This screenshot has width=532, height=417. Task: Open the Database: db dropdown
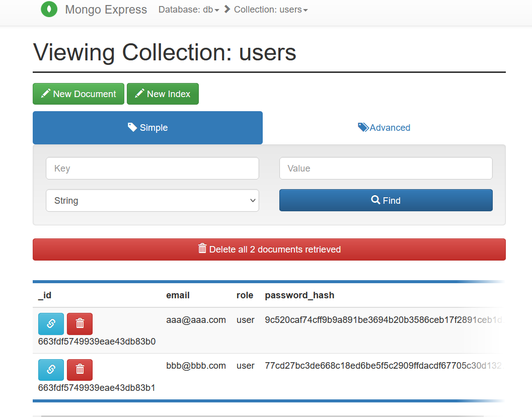(189, 10)
